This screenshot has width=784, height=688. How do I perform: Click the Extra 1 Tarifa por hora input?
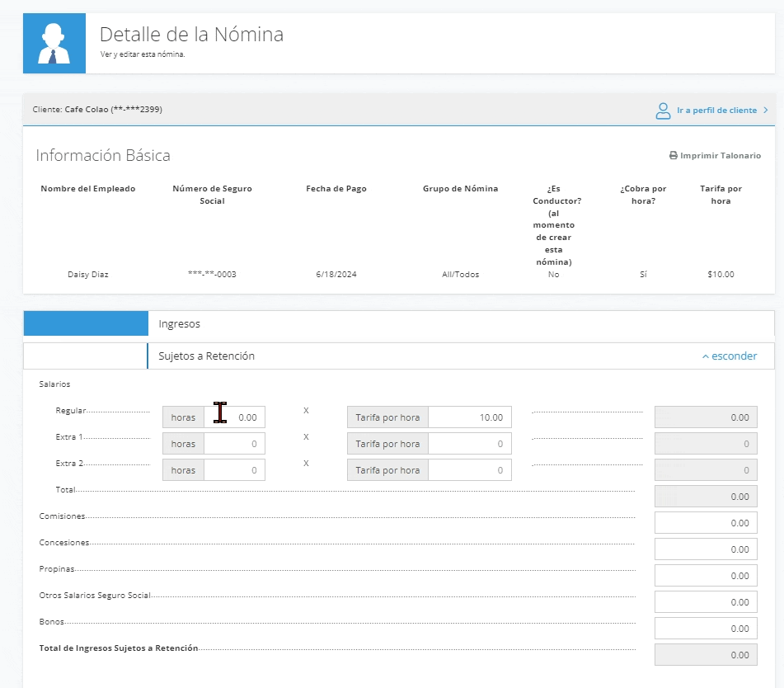point(470,444)
